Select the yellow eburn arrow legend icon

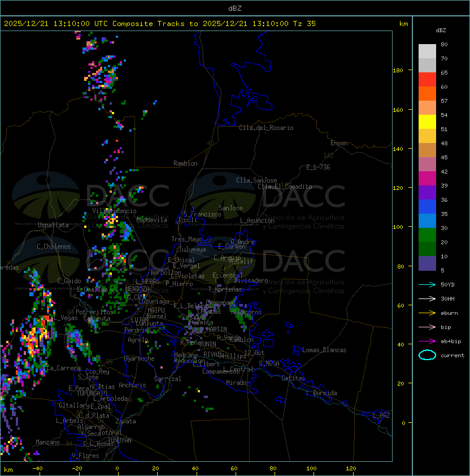coord(427,313)
